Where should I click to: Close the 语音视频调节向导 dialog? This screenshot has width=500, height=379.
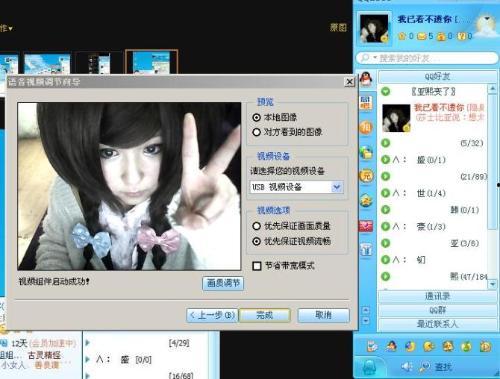tap(349, 82)
